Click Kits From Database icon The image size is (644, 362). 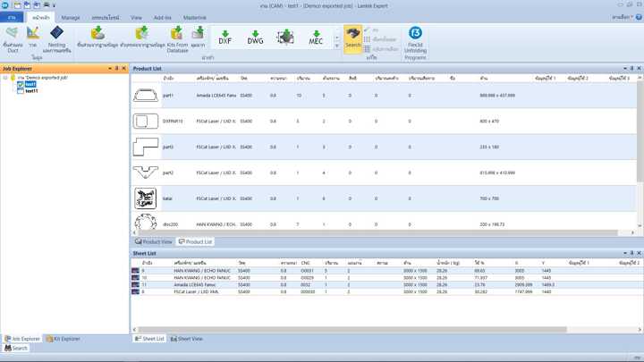pos(177,38)
